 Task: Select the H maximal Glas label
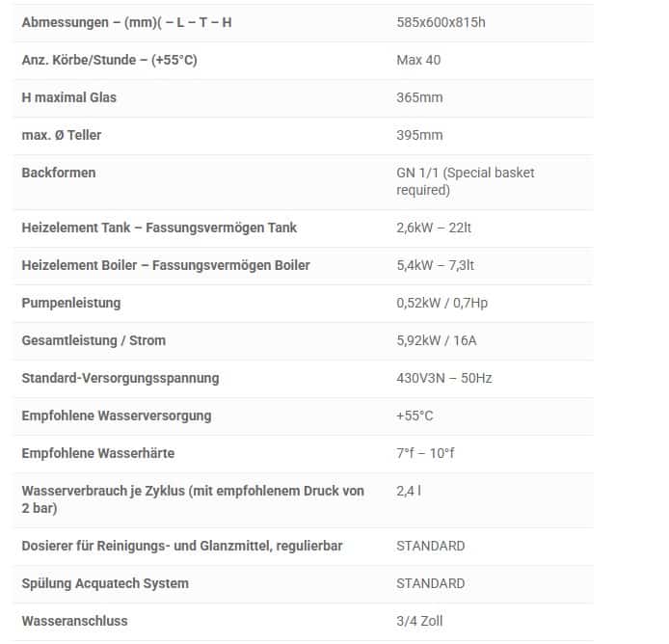[x=68, y=97]
